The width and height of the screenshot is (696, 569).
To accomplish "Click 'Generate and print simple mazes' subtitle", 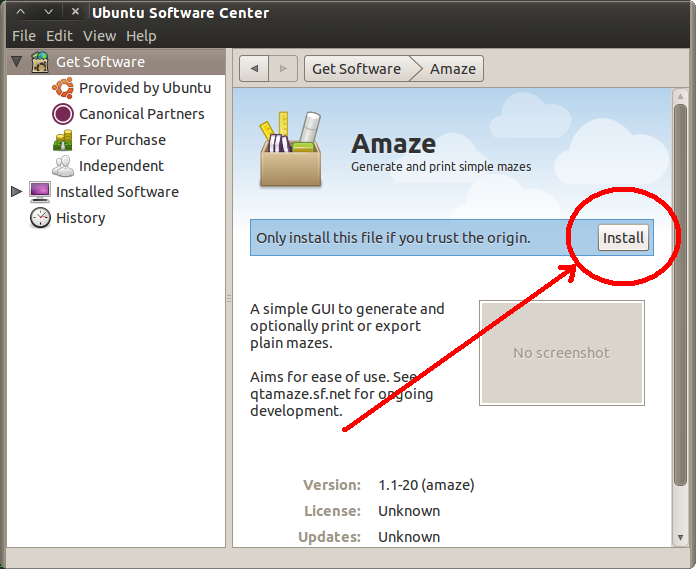I will [441, 167].
